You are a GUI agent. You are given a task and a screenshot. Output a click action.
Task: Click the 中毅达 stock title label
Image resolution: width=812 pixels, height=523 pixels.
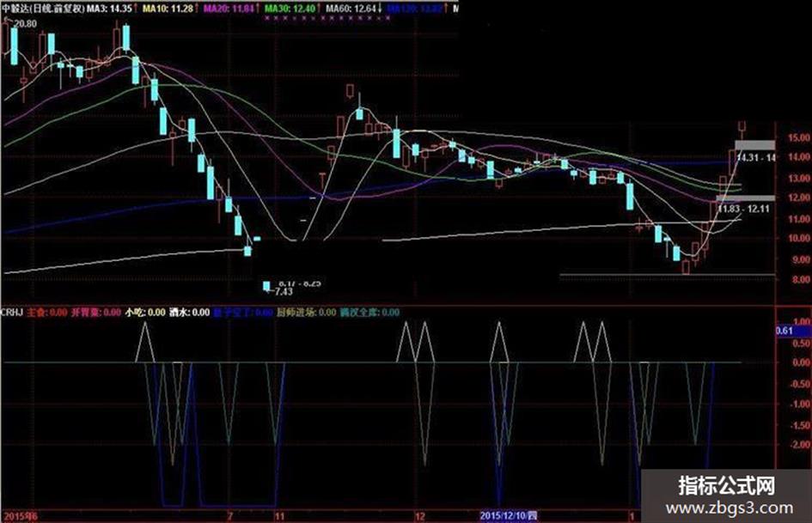point(42,9)
